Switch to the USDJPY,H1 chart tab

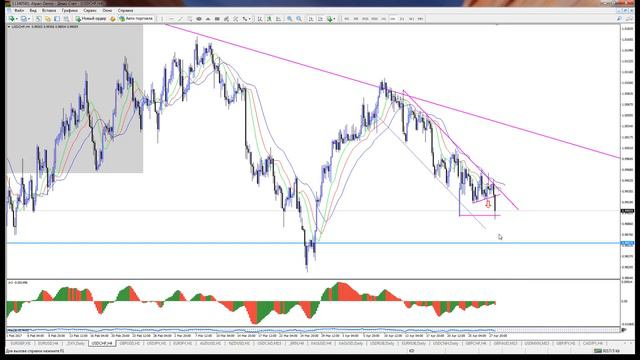tap(156, 343)
